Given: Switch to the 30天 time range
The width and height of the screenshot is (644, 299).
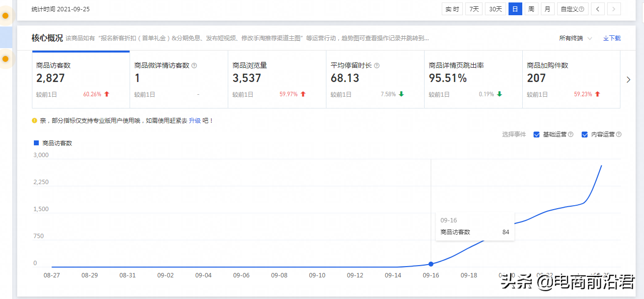Looking at the screenshot, I should (496, 9).
